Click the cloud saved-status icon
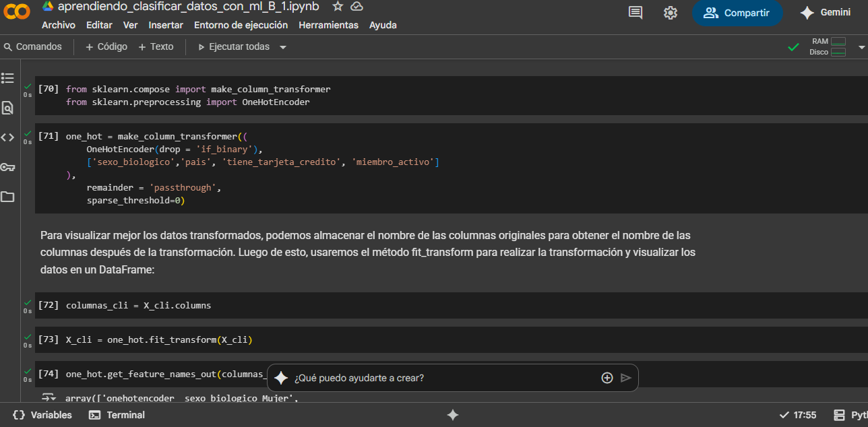Viewport: 868px width, 427px height. 357,6
